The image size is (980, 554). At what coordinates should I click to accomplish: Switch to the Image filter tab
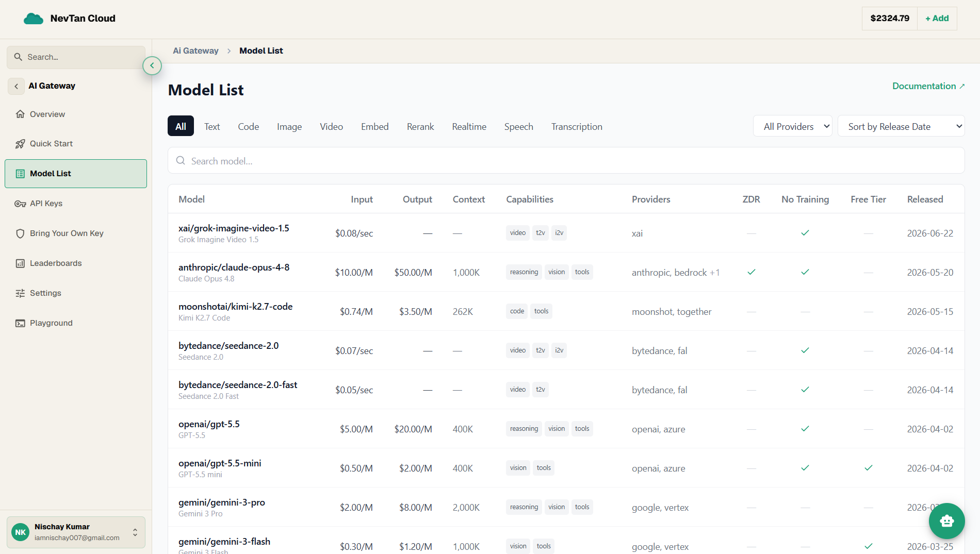click(289, 126)
